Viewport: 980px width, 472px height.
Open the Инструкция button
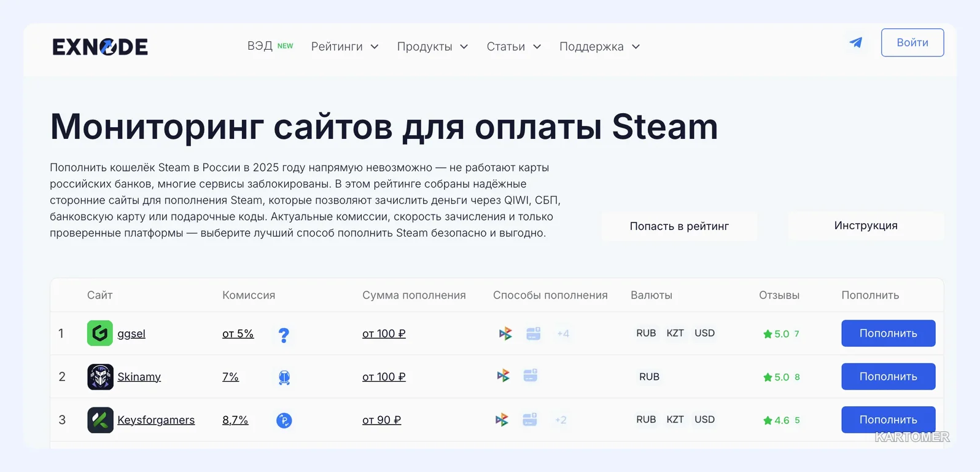[x=866, y=226]
